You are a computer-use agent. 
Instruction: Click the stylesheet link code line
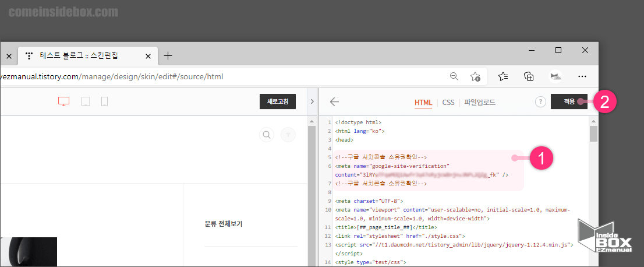click(399, 236)
